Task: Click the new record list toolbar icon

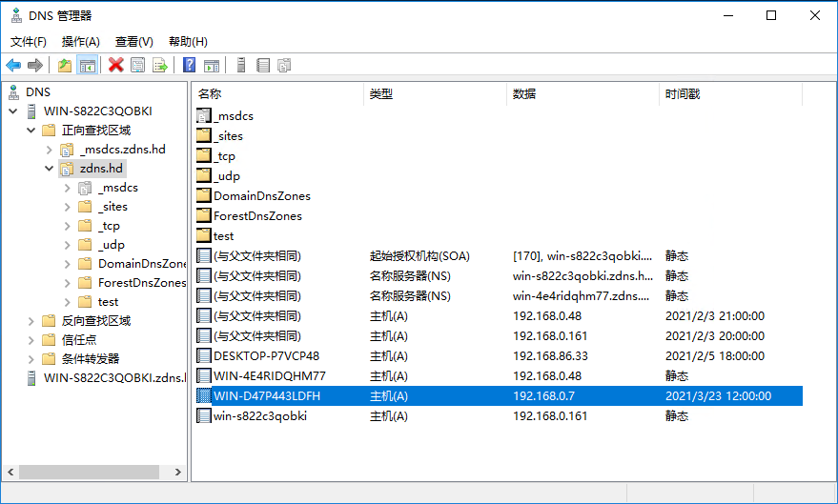Action: click(263, 66)
